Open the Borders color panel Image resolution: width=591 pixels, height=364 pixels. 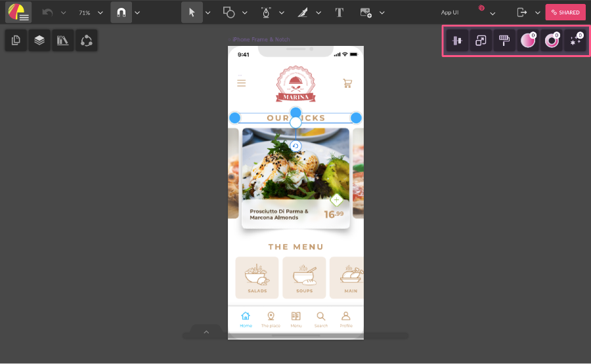tap(552, 41)
